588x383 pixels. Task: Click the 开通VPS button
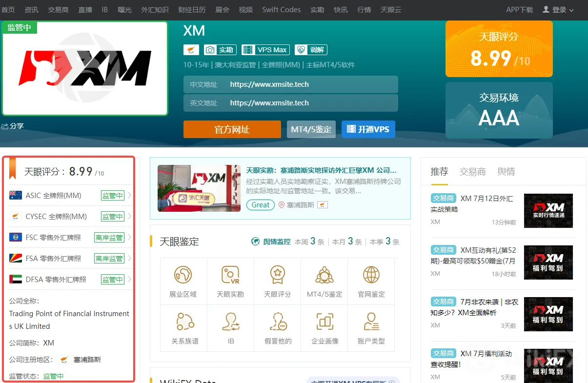(368, 129)
